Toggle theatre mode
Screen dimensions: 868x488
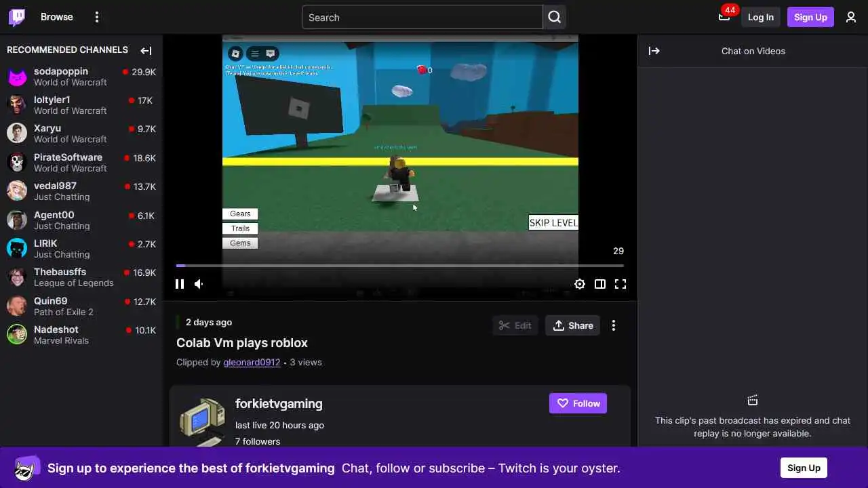(600, 284)
